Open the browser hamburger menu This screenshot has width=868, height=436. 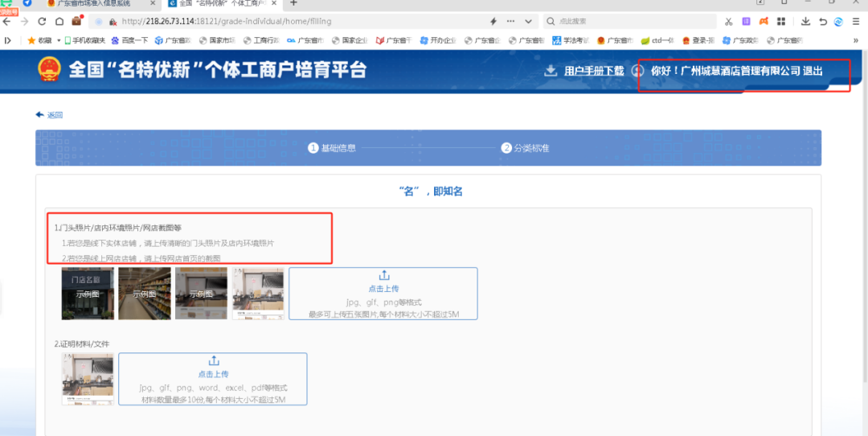pos(855,21)
